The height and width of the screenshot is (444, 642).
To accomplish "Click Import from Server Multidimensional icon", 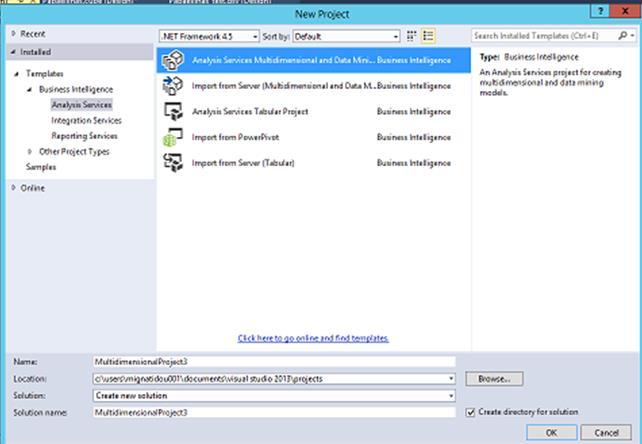I will [x=173, y=86].
